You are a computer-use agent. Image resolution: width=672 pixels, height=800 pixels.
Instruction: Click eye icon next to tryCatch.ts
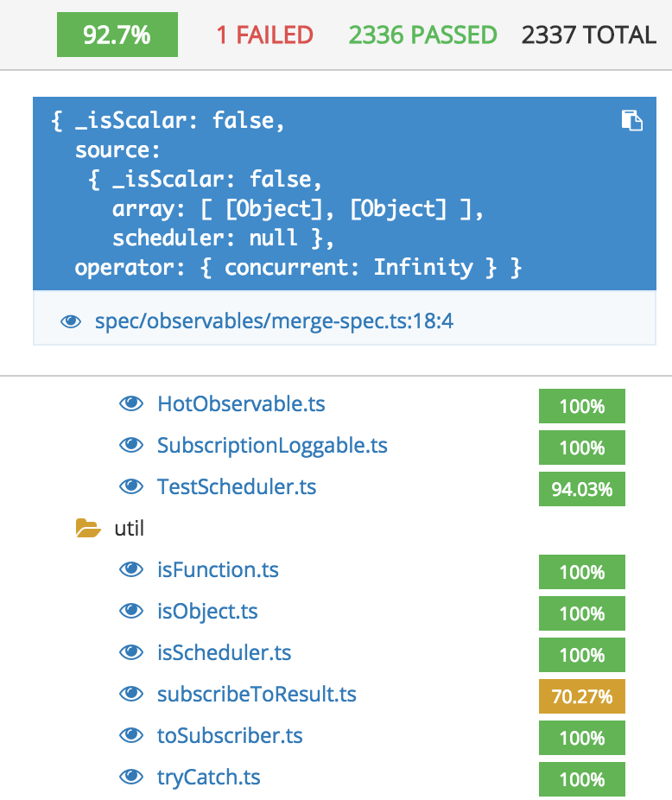point(131,777)
